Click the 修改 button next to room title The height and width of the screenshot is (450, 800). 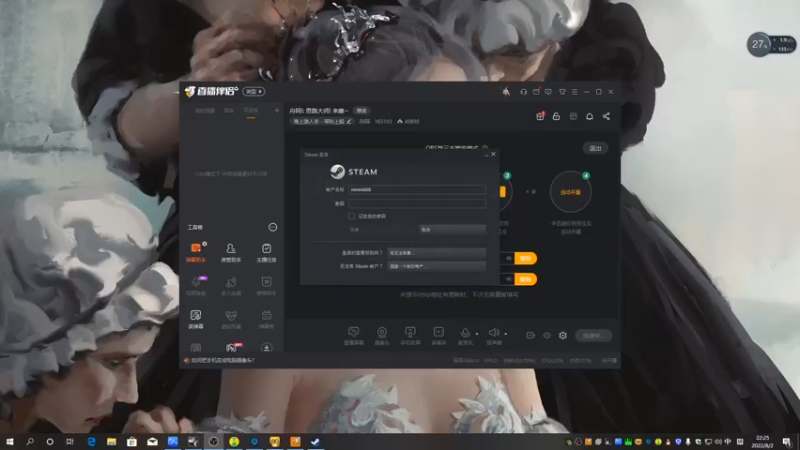(361, 111)
